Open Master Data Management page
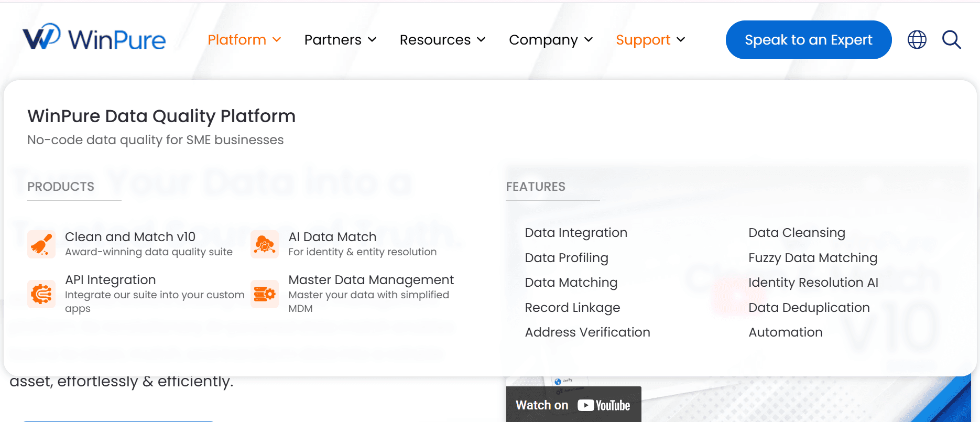This screenshot has height=422, width=980. coord(371,280)
